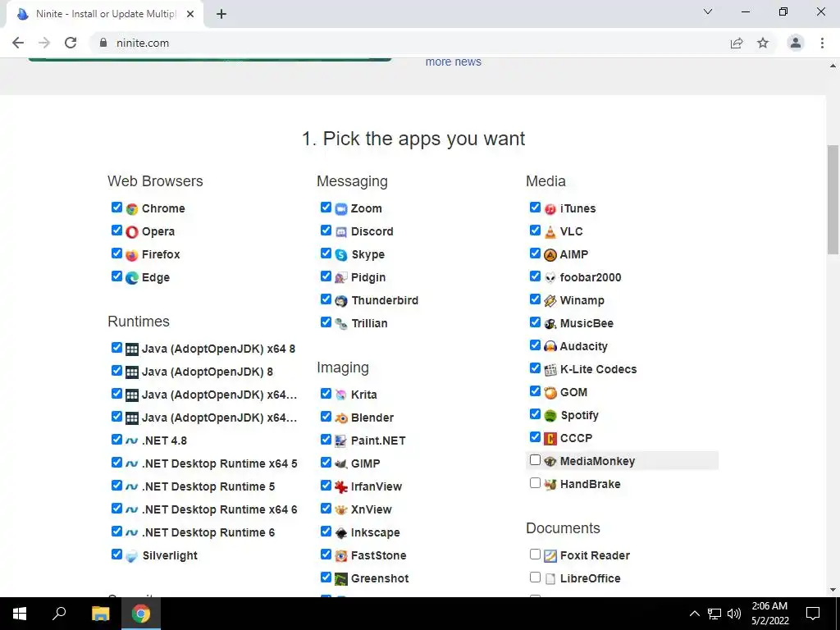Click the Chrome app icon in Web Browsers
840x630 pixels.
click(x=132, y=209)
